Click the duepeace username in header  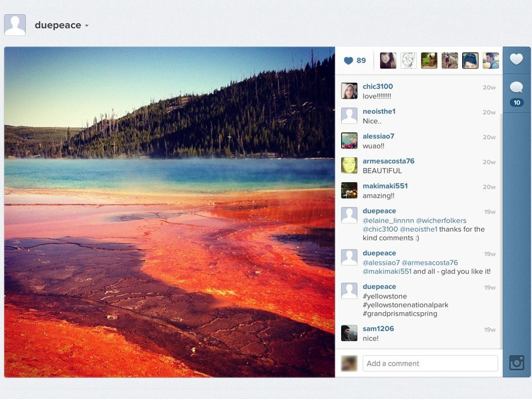click(x=57, y=25)
